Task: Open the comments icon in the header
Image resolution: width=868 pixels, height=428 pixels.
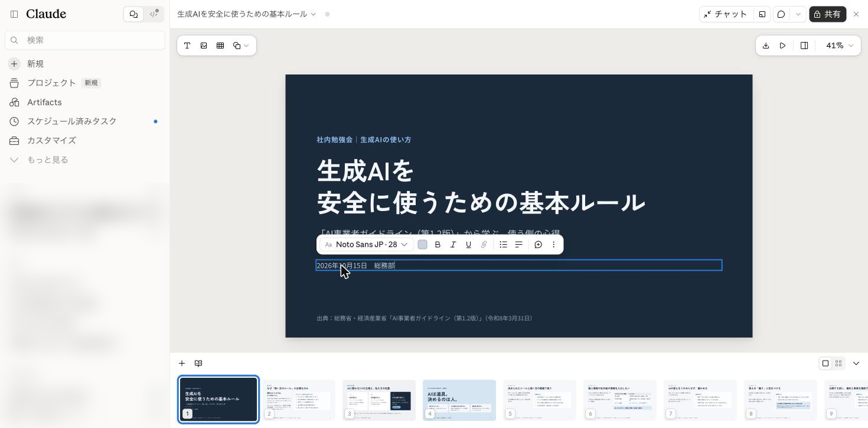Action: click(x=781, y=14)
